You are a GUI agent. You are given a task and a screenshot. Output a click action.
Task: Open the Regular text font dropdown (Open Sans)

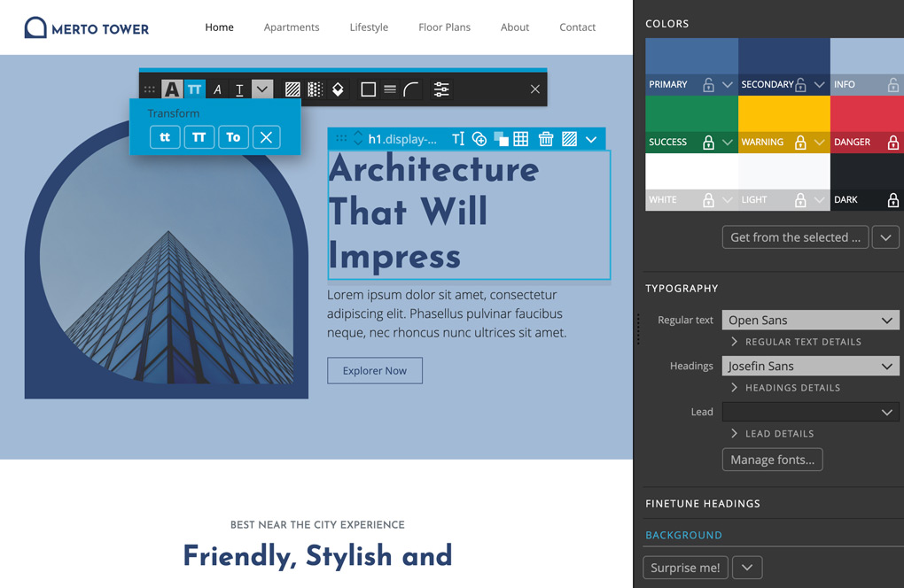pos(810,321)
